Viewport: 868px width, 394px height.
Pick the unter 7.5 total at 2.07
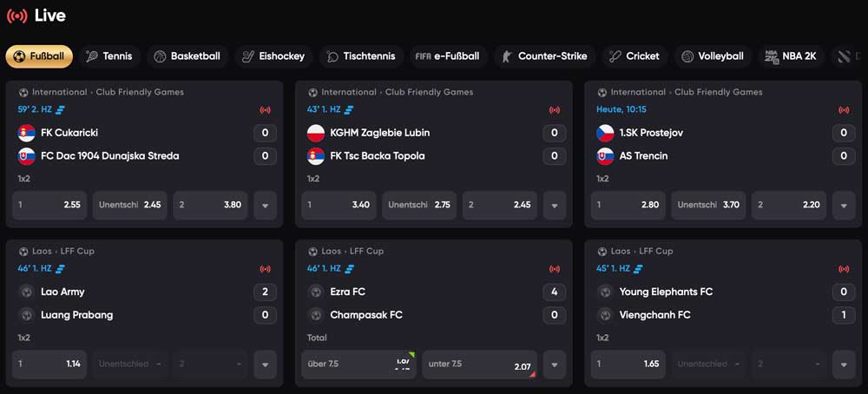point(478,364)
